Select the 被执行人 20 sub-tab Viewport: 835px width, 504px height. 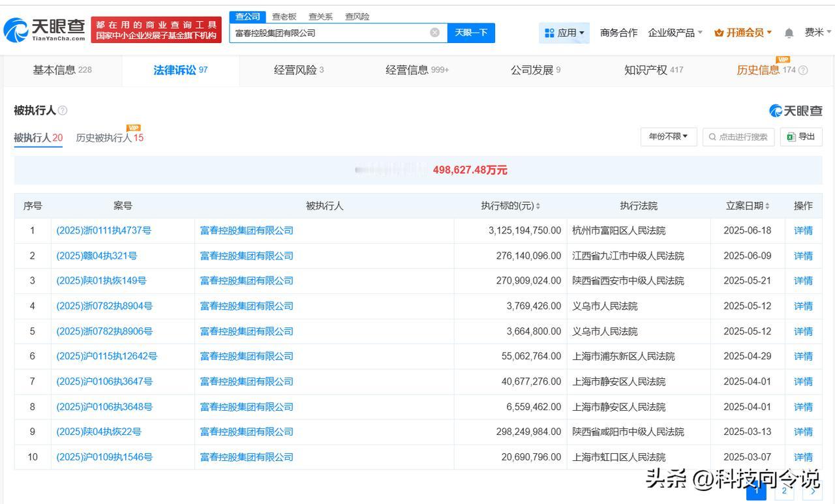click(38, 138)
